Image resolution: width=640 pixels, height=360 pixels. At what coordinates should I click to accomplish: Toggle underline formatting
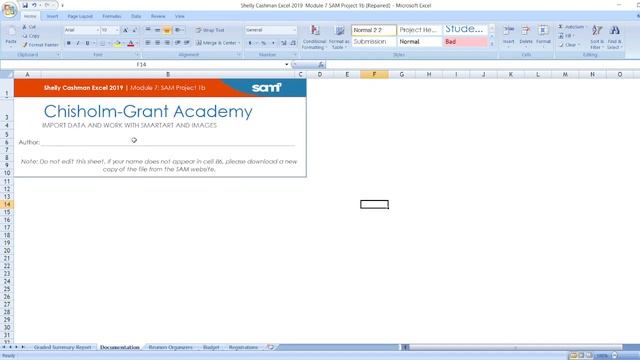coord(87,43)
